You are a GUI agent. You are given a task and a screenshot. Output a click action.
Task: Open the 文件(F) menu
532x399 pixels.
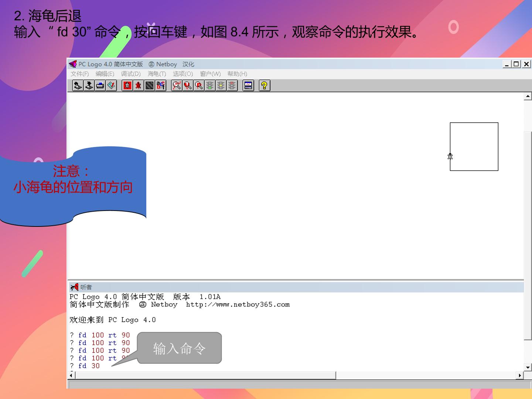point(80,74)
